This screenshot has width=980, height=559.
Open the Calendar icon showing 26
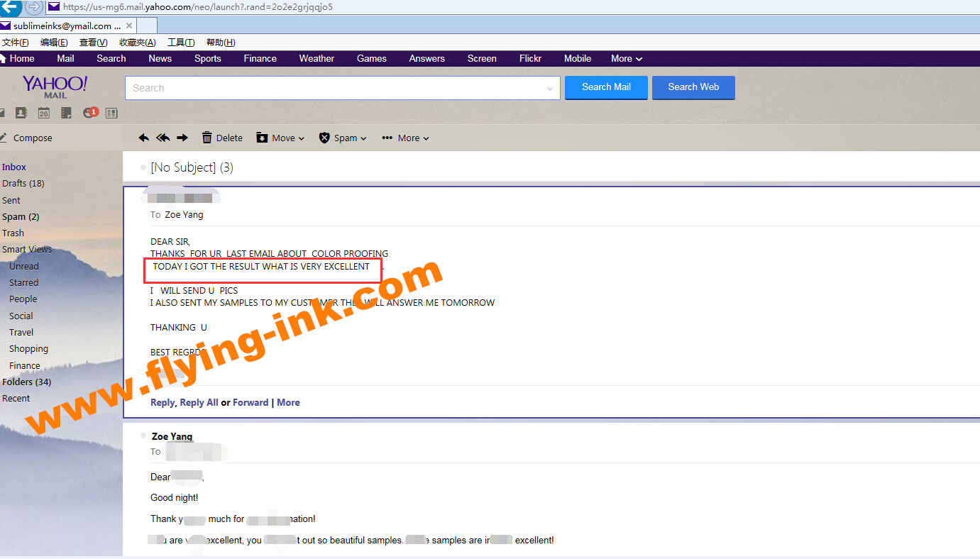point(44,113)
